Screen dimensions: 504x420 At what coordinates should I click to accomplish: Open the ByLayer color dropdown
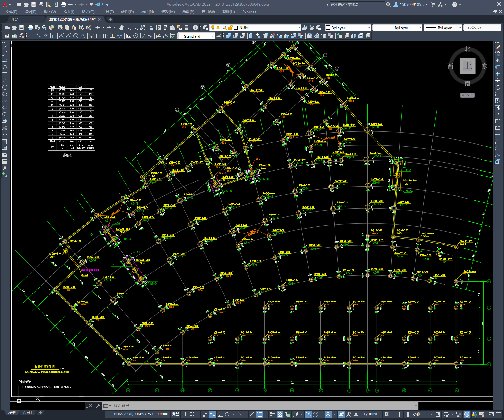point(369,28)
